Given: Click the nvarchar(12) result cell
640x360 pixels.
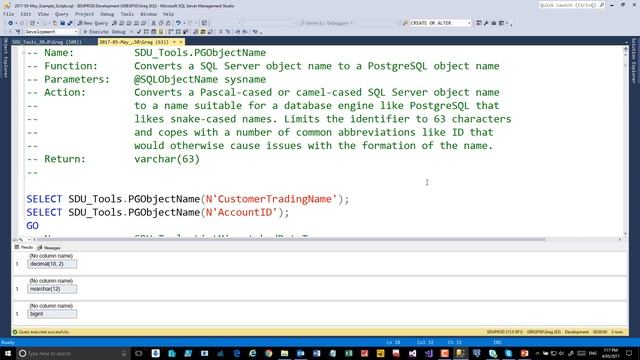Looking at the screenshot, I should coord(52,289).
